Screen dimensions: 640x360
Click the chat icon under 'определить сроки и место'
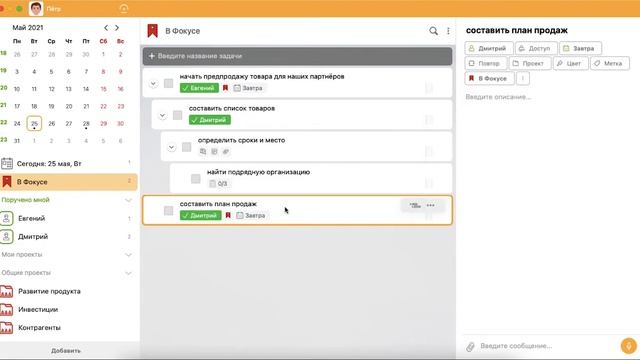pos(203,151)
